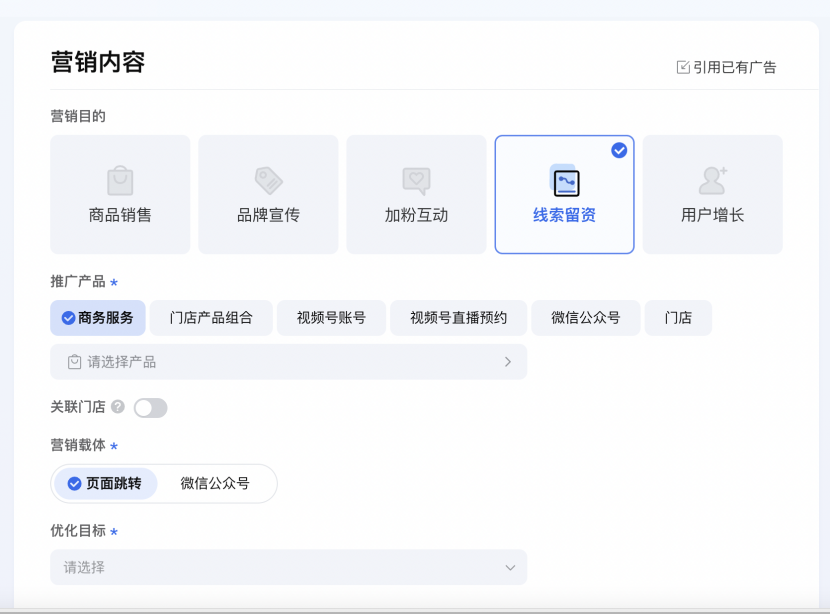Click the heart chat bubble icon for 加粉互动
830x614 pixels.
pyautogui.click(x=416, y=181)
